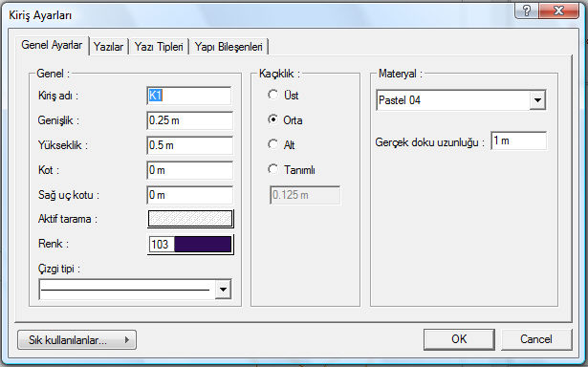This screenshot has width=588, height=367.
Task: Click the Gerçek doku uzunluğu field
Action: 518,140
